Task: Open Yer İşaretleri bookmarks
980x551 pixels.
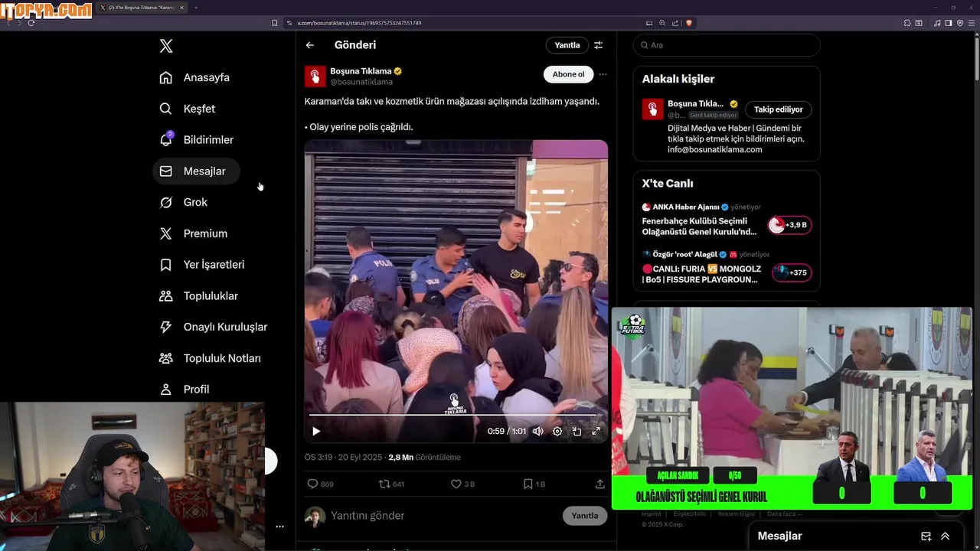Action: [202, 265]
